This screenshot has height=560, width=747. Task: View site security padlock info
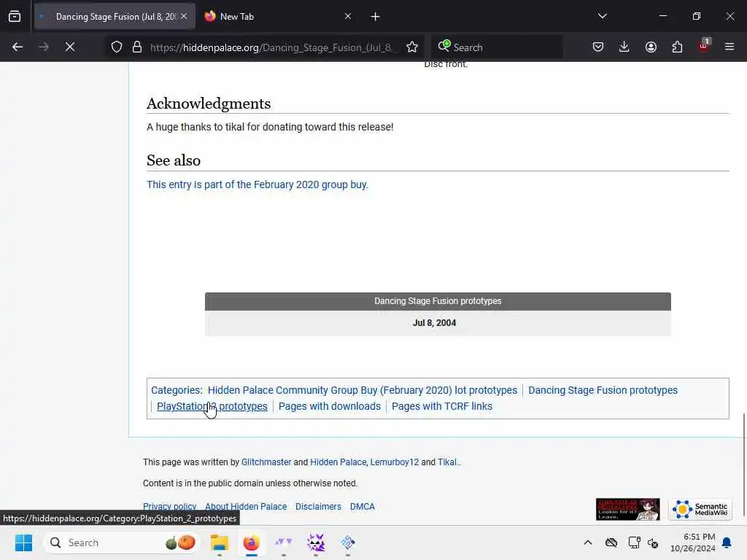click(137, 47)
